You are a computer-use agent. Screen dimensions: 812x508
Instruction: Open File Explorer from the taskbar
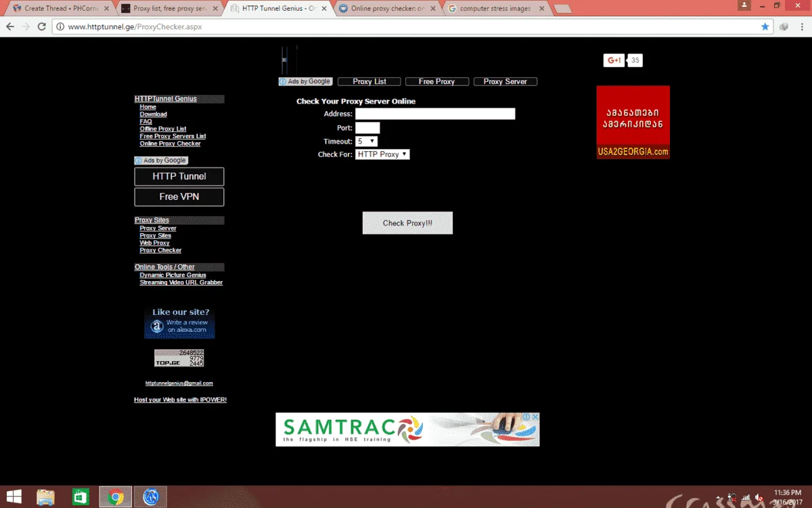tap(45, 497)
